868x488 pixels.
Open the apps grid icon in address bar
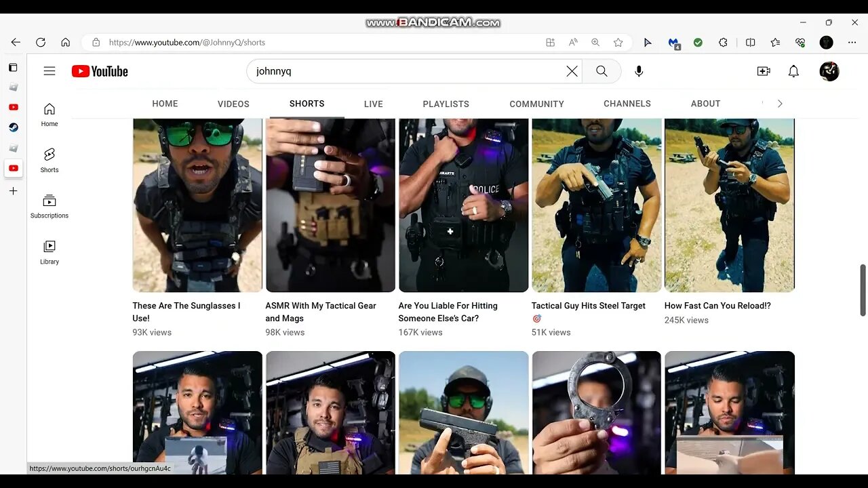coord(551,42)
